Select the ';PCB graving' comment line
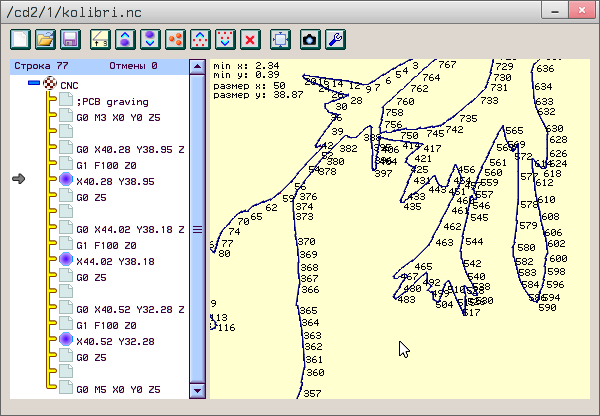 112,102
